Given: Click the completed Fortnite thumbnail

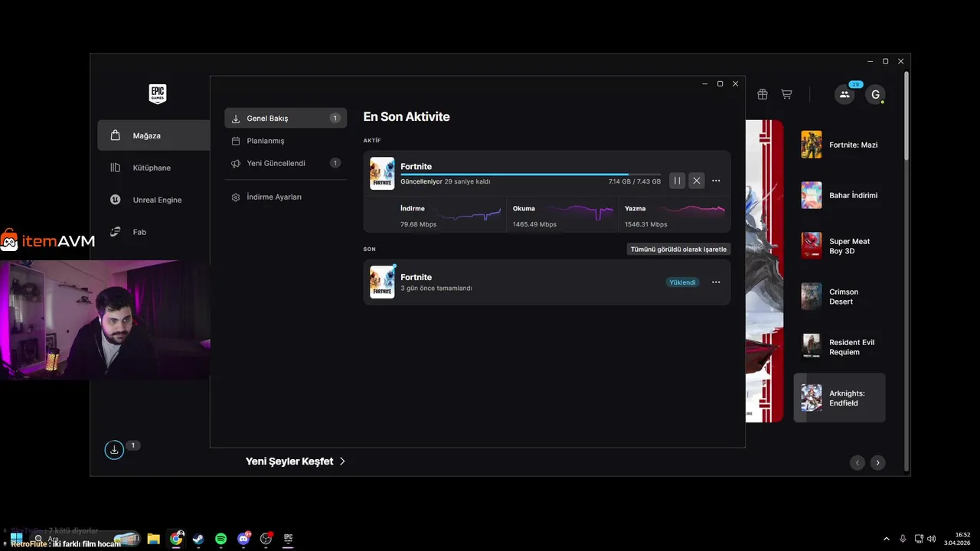Looking at the screenshot, I should point(382,282).
